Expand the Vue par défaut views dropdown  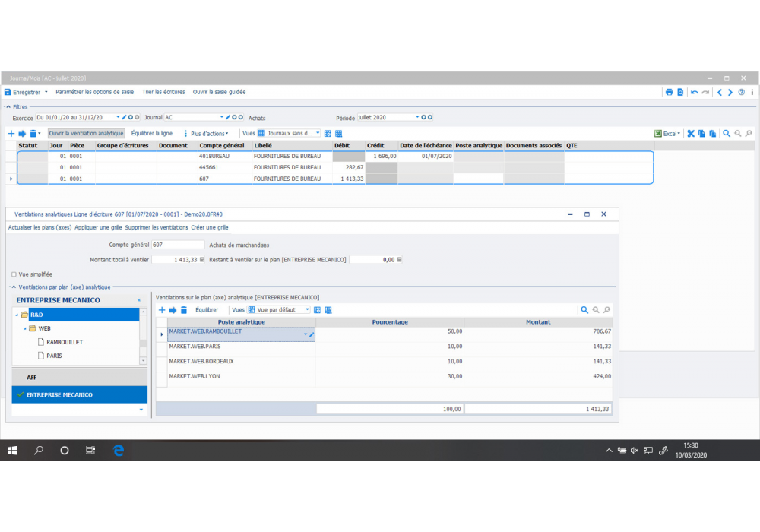click(307, 310)
